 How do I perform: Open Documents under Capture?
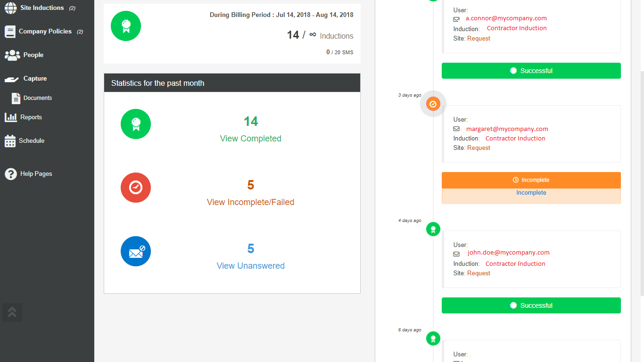coord(38,98)
